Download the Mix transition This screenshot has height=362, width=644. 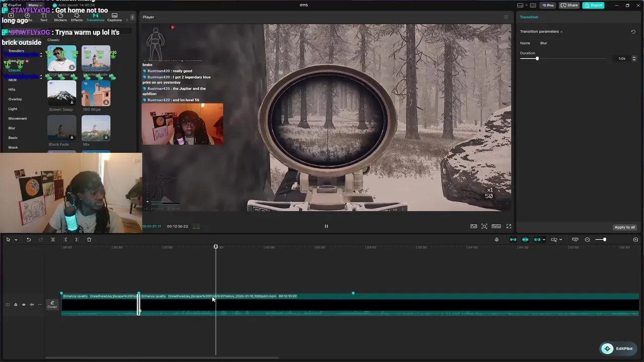[x=106, y=137]
